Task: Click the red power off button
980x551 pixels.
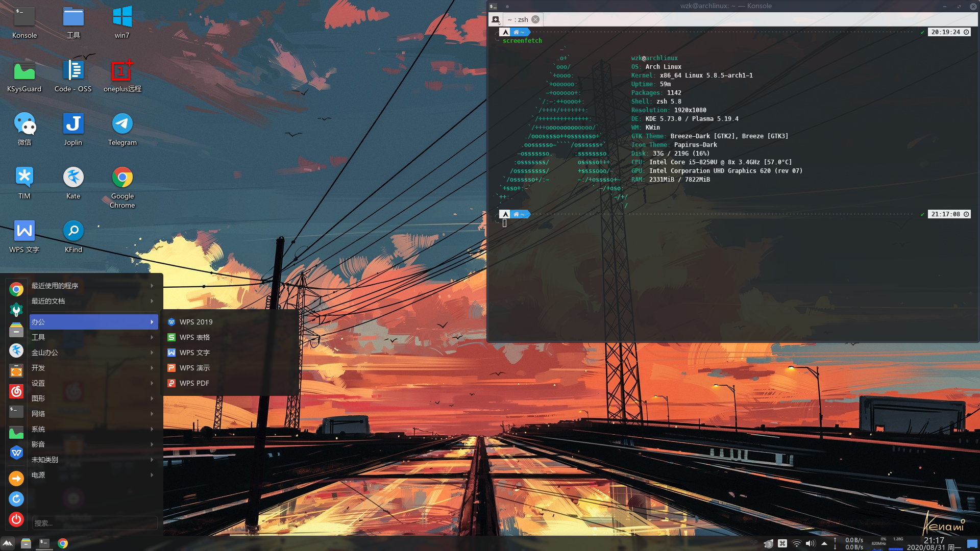Action: tap(16, 519)
